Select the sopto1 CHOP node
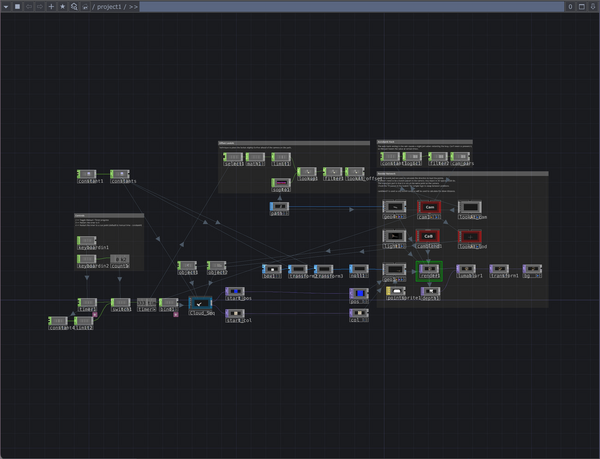Viewport: 600px width, 459px height. click(x=281, y=183)
